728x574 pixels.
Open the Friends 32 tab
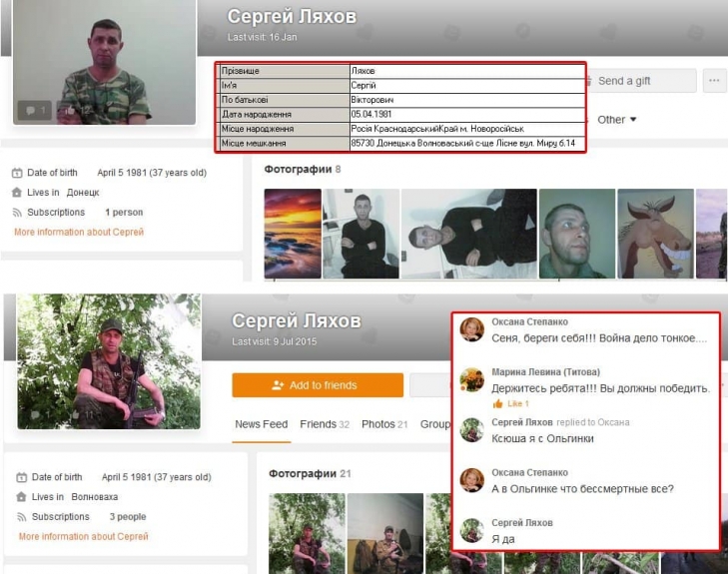tap(325, 424)
